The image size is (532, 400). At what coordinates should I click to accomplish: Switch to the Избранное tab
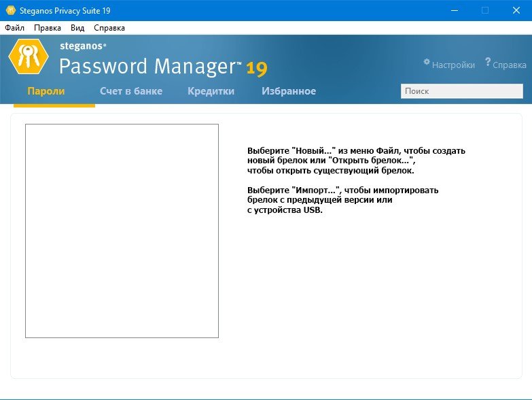[x=289, y=91]
